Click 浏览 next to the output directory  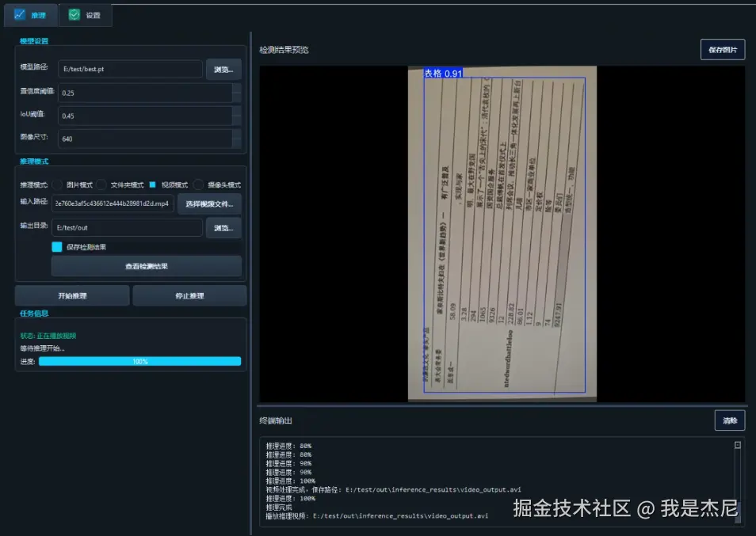(222, 228)
